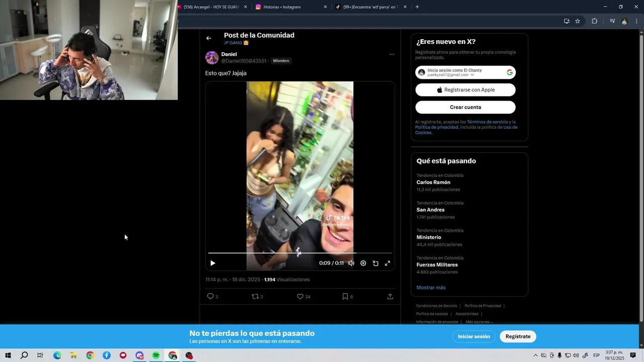
Task: Open the Términos de servicio link
Action: coord(488,122)
